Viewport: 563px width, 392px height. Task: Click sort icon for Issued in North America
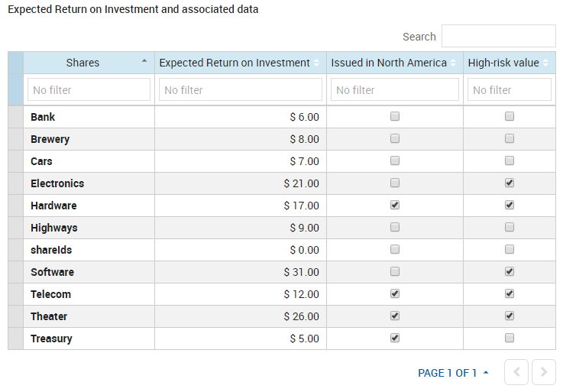(x=453, y=63)
